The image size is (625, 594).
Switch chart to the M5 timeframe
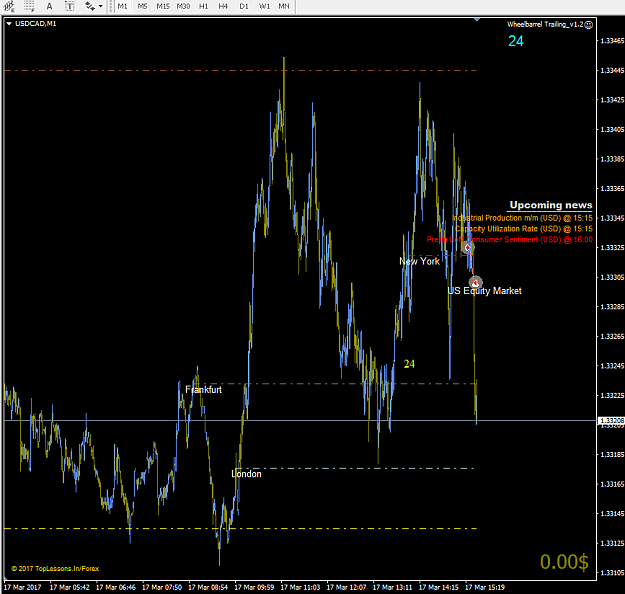tap(142, 6)
